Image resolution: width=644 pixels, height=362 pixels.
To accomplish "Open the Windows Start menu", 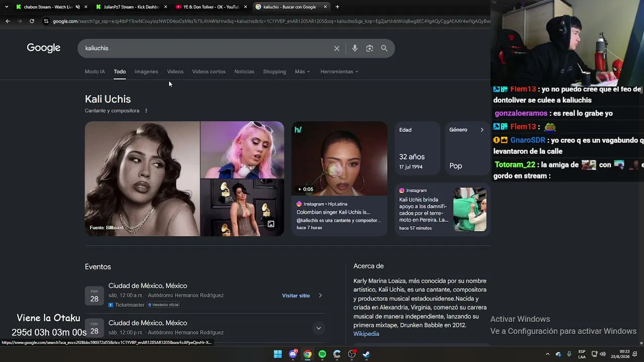I will pos(278,354).
